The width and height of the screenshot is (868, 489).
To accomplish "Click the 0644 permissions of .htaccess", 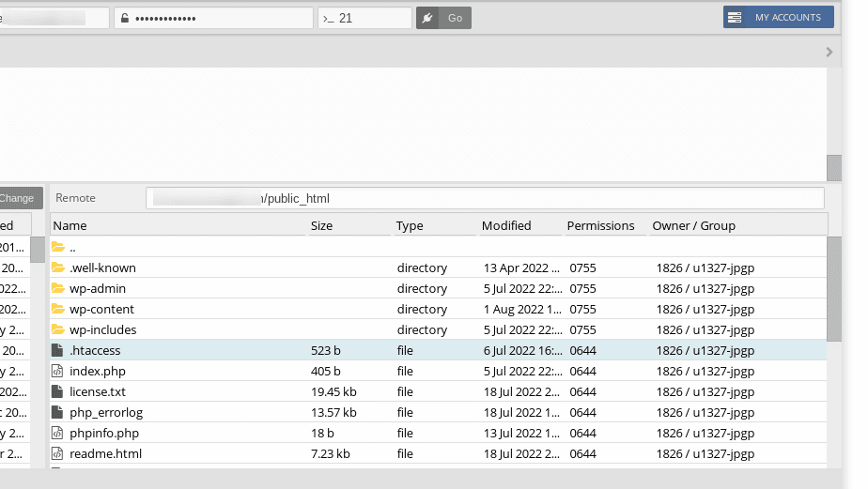I will click(583, 350).
